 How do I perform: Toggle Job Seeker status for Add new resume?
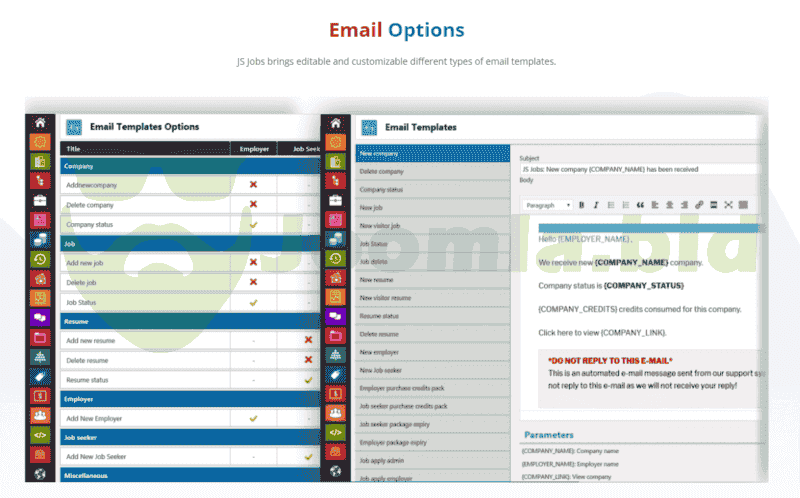tap(308, 340)
